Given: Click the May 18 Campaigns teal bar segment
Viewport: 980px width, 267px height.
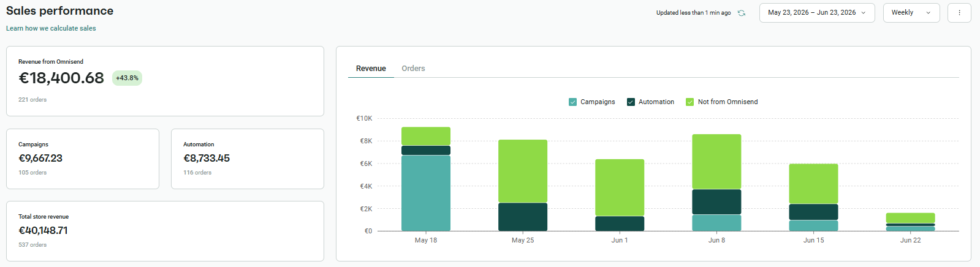Looking at the screenshot, I should pyautogui.click(x=426, y=193).
